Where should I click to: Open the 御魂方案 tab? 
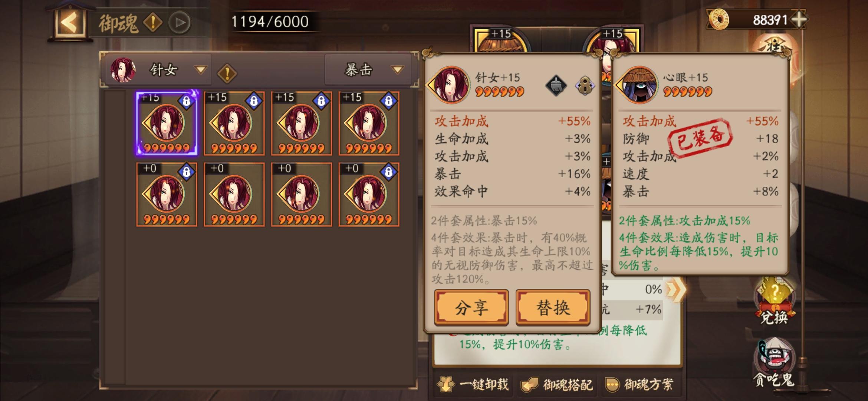(x=639, y=385)
